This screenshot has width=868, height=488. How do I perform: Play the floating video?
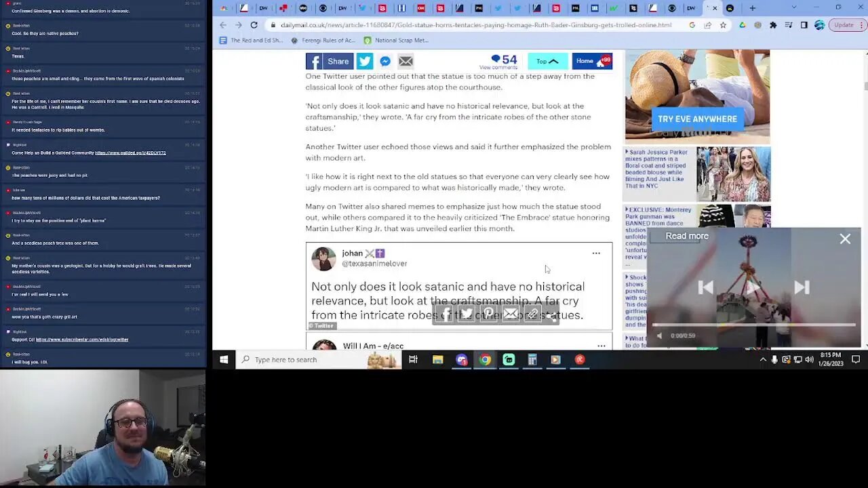(753, 287)
